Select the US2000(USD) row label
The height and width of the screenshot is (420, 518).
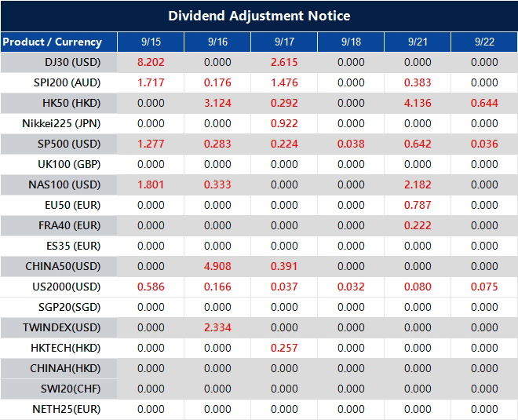tap(67, 287)
